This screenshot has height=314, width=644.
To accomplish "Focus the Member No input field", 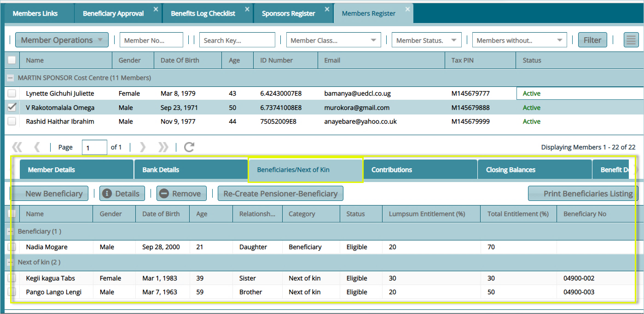I will click(x=151, y=40).
